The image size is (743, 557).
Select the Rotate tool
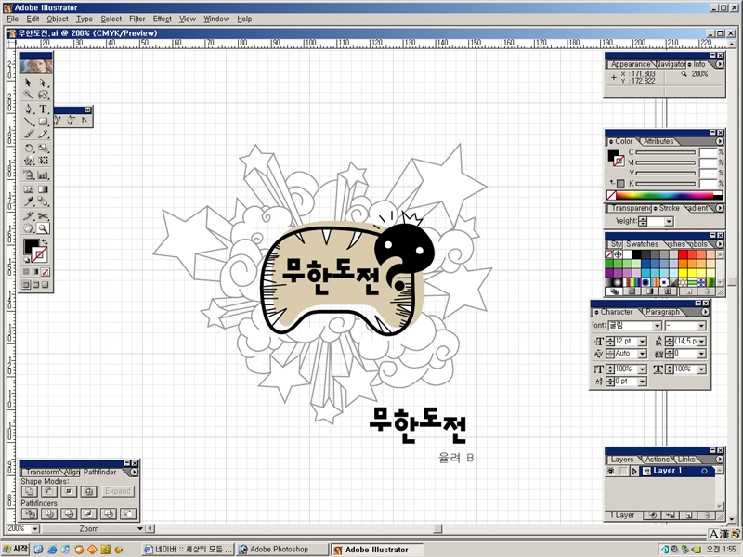(28, 148)
